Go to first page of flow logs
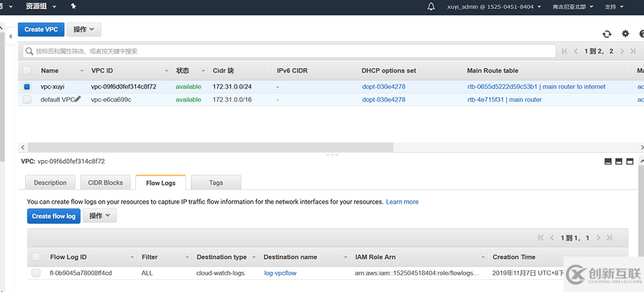Viewport: 644px width, 292px height. 540,238
